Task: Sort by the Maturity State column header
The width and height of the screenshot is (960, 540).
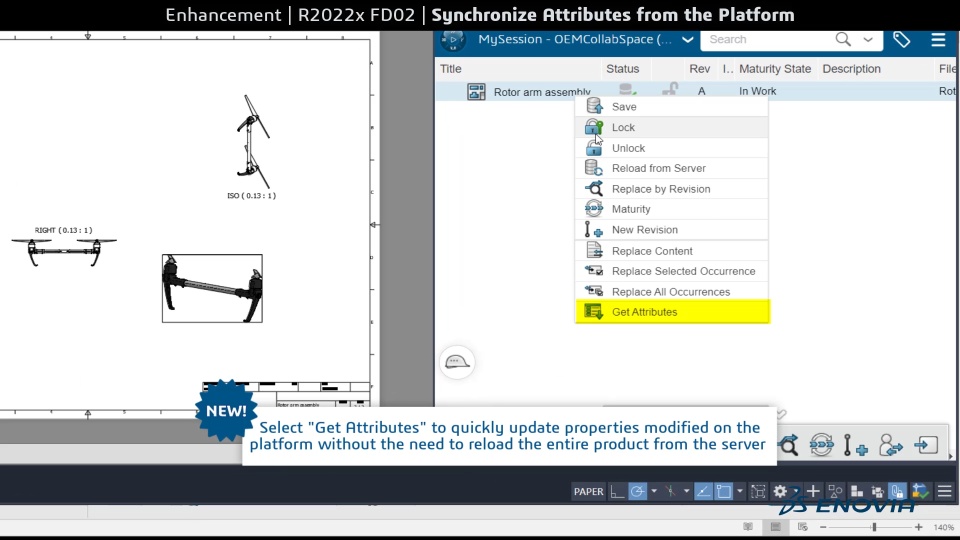Action: (x=775, y=69)
